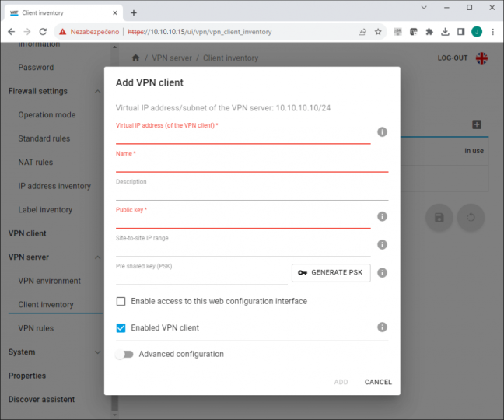Open Chrome three-dot menu
This screenshot has width=504, height=420.
492,31
